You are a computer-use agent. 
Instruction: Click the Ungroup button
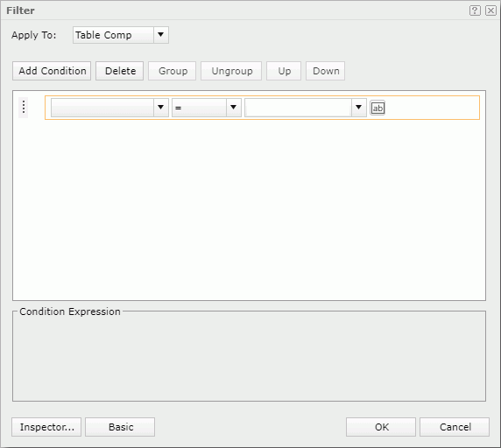(x=231, y=71)
